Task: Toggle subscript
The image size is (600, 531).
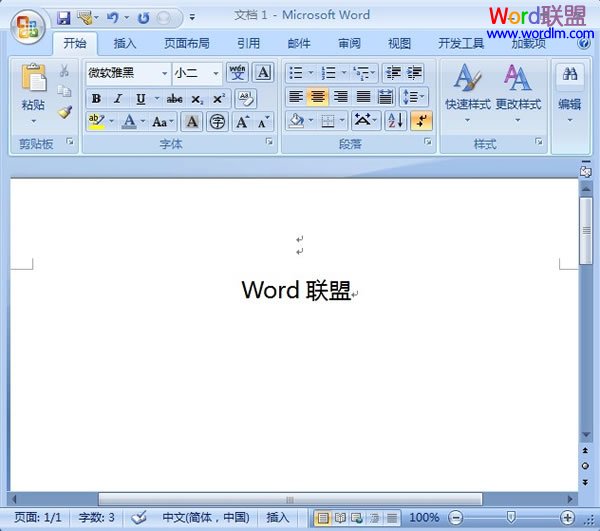Action: pos(197,99)
